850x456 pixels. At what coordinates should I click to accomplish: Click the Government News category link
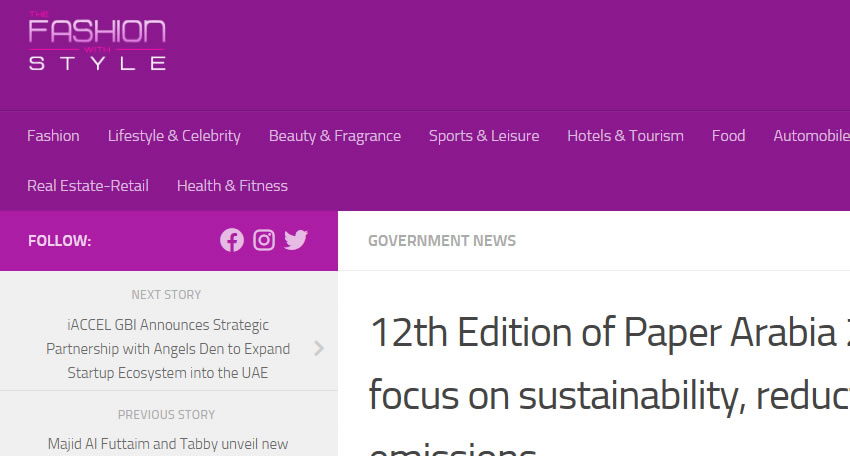442,241
